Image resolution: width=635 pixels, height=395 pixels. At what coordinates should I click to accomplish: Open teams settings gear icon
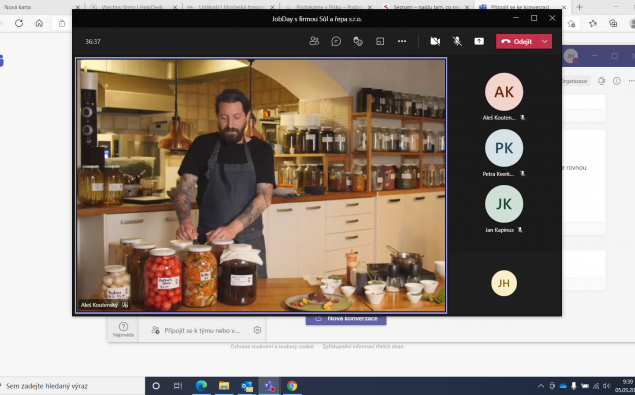257,330
